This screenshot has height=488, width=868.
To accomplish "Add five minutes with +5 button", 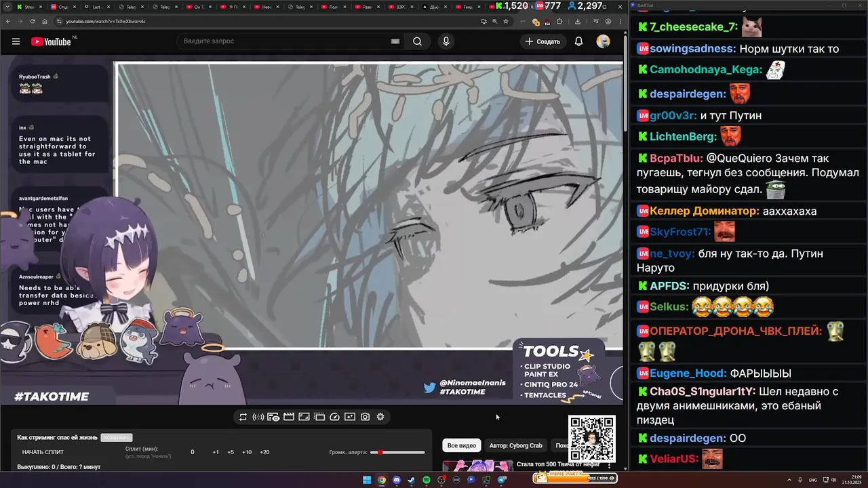I will click(x=231, y=452).
